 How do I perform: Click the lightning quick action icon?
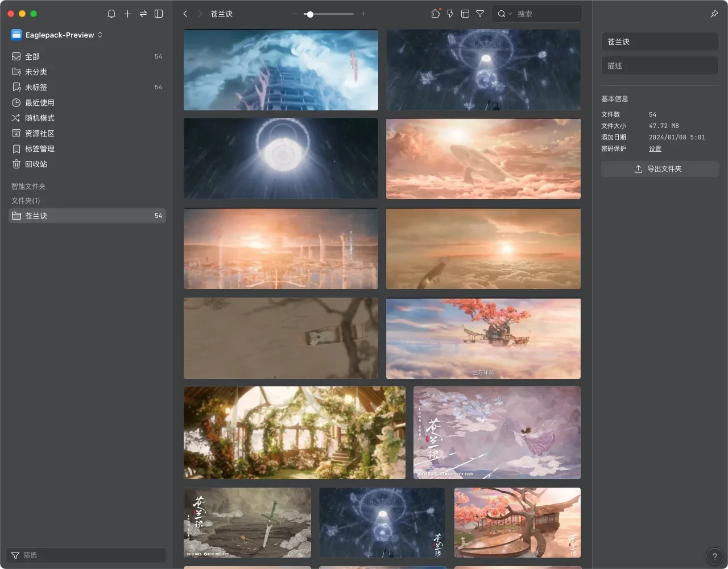point(450,14)
